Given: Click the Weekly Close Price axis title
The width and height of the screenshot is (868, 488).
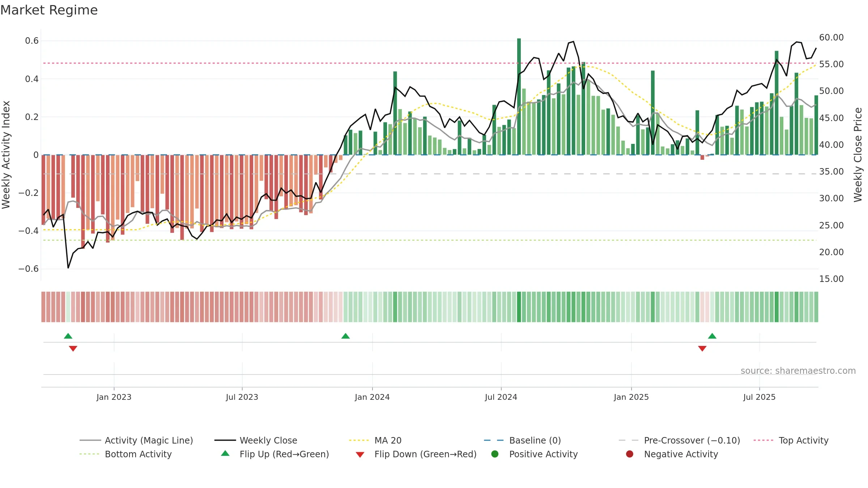Looking at the screenshot, I should click(x=858, y=155).
